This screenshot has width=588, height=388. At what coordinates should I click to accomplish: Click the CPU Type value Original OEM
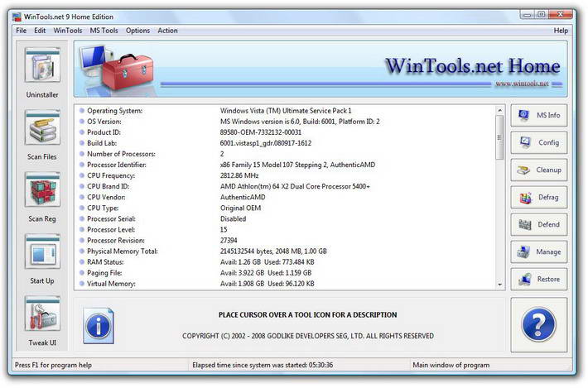(x=240, y=208)
